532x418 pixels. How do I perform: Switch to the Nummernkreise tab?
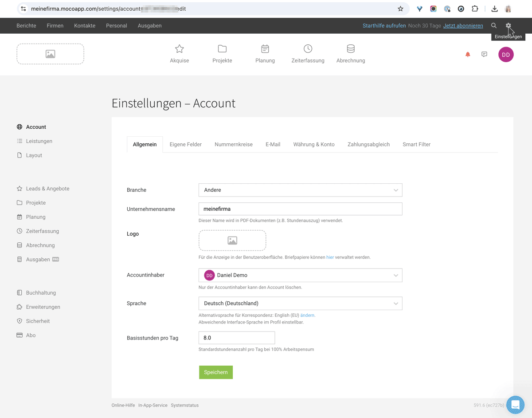[234, 144]
